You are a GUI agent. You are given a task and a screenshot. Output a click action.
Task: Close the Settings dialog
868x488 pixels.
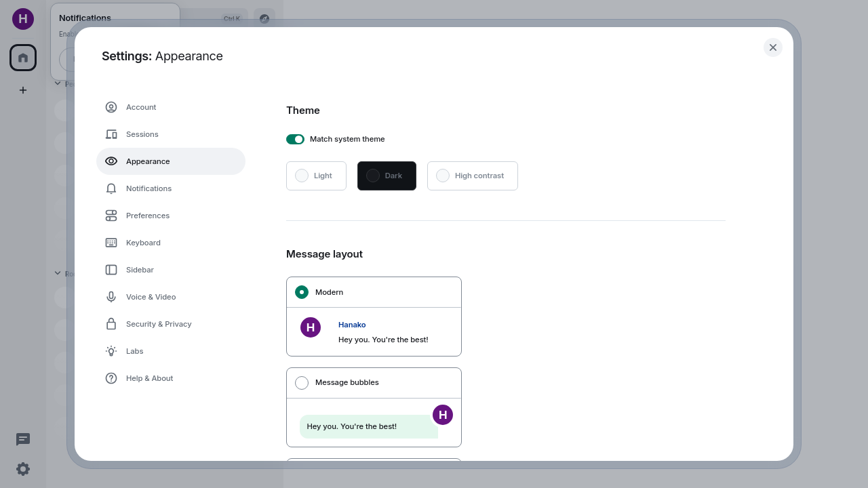click(773, 47)
